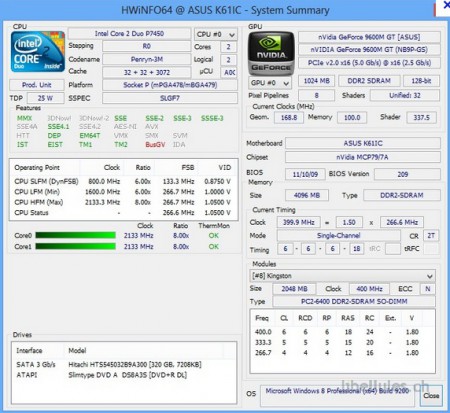This screenshot has width=450, height=413.
Task: Click the Intel Core 2 Duo logo
Action: pos(38,52)
